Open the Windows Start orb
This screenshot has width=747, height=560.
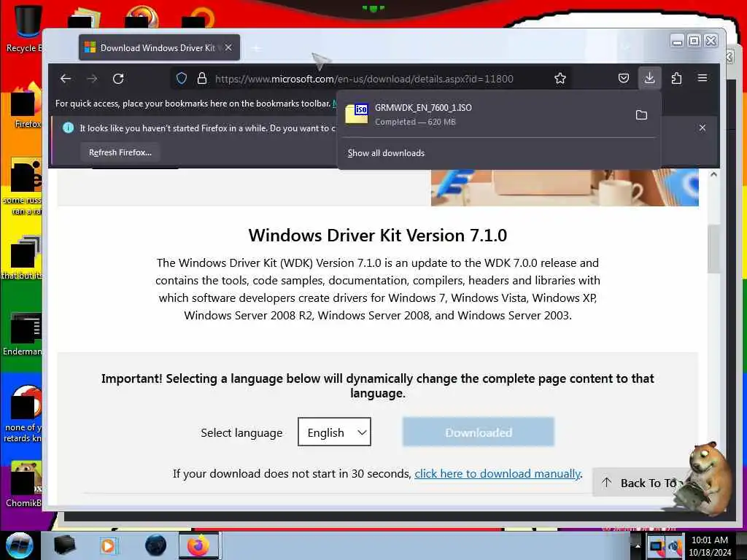(20, 545)
